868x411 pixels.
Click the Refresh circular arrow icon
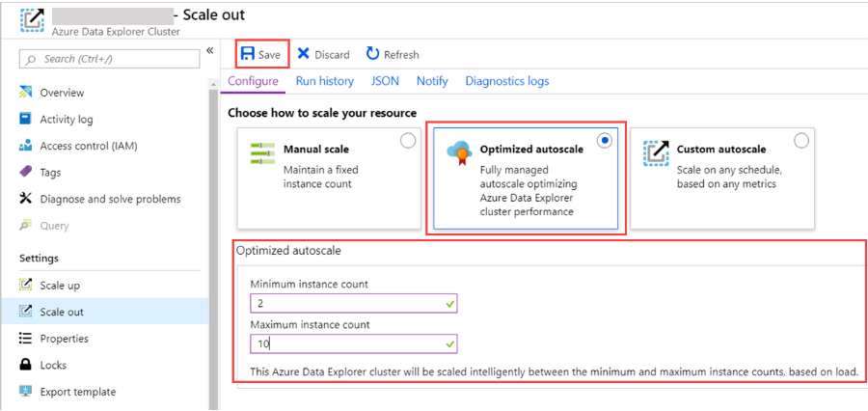pos(373,54)
